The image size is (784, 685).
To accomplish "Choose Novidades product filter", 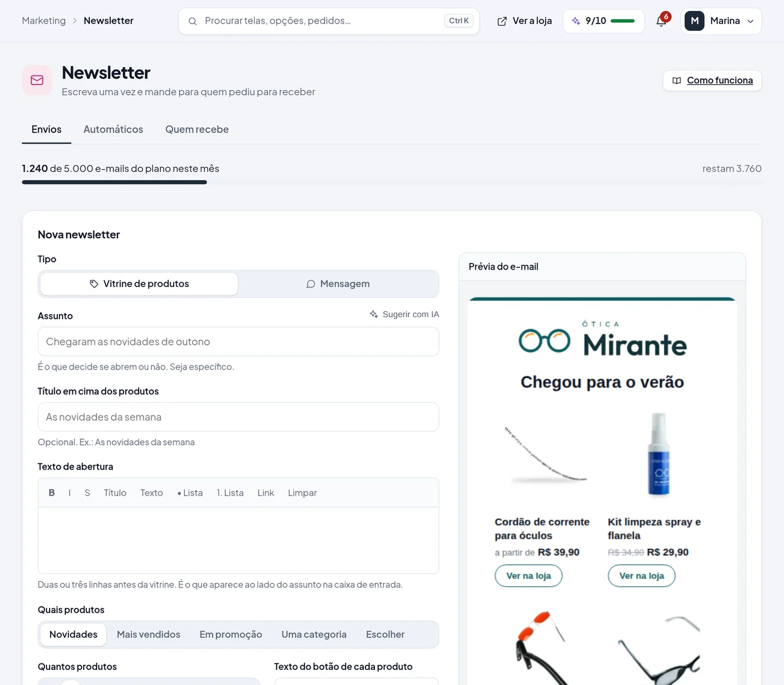I will click(x=74, y=634).
